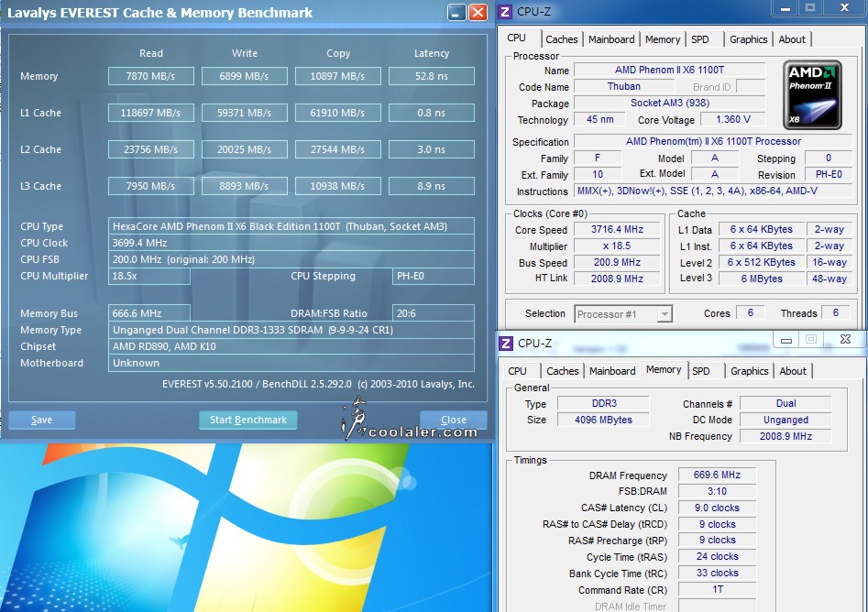Viewport: 868px width, 612px height.
Task: Click L2 Cache read value 23756 MB/s
Action: (150, 149)
